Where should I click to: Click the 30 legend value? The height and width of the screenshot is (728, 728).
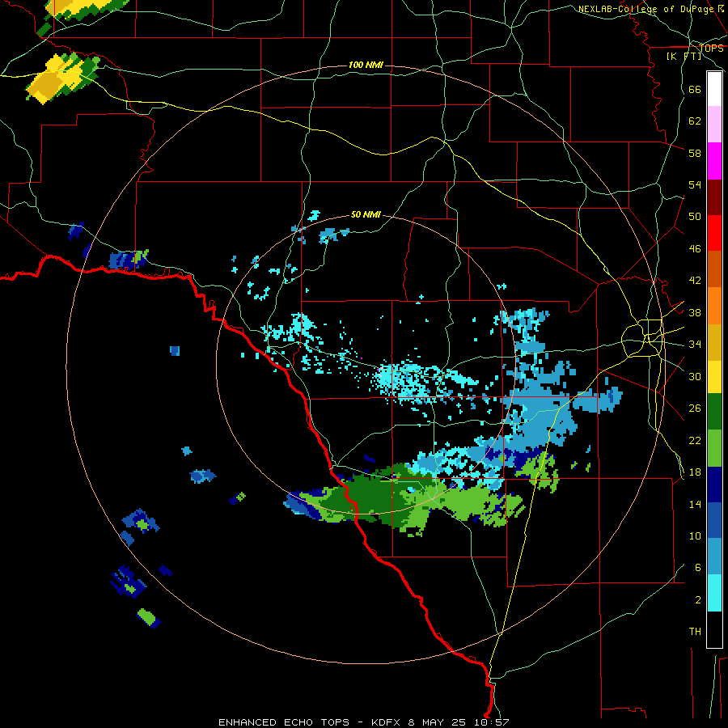coord(695,376)
